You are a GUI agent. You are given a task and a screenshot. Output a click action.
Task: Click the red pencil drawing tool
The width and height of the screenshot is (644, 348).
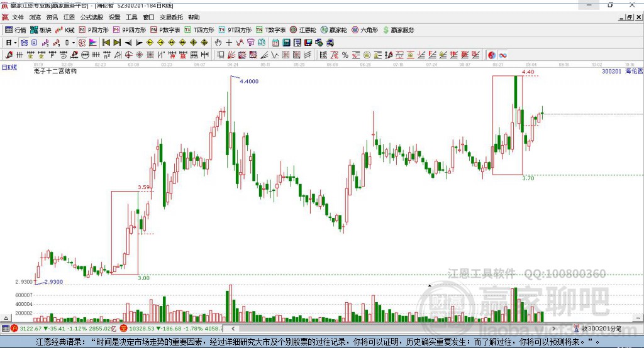(x=9, y=55)
